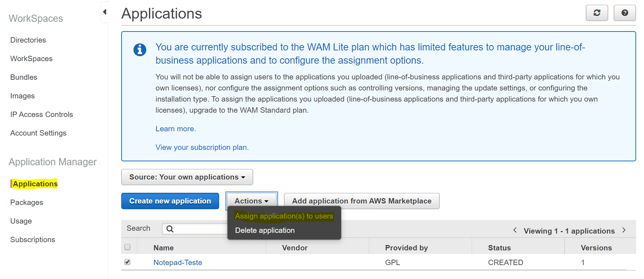Open the Notepad-Teste application link
The image size is (644, 279).
[x=178, y=263]
